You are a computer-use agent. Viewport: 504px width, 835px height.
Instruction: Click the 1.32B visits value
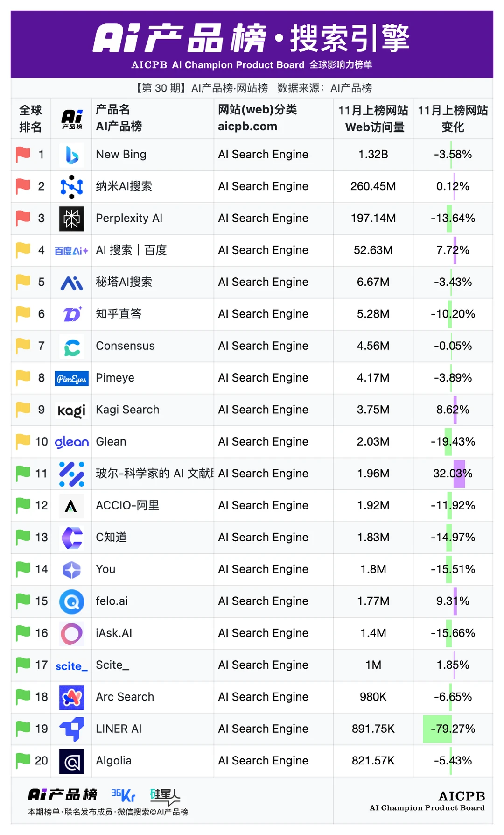click(373, 154)
